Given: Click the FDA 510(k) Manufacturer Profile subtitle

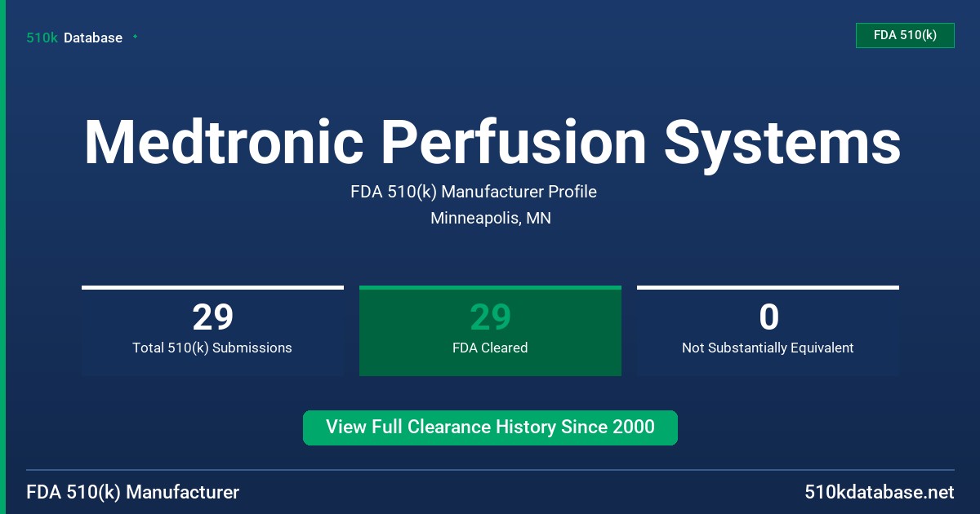Looking at the screenshot, I should pos(474,192).
